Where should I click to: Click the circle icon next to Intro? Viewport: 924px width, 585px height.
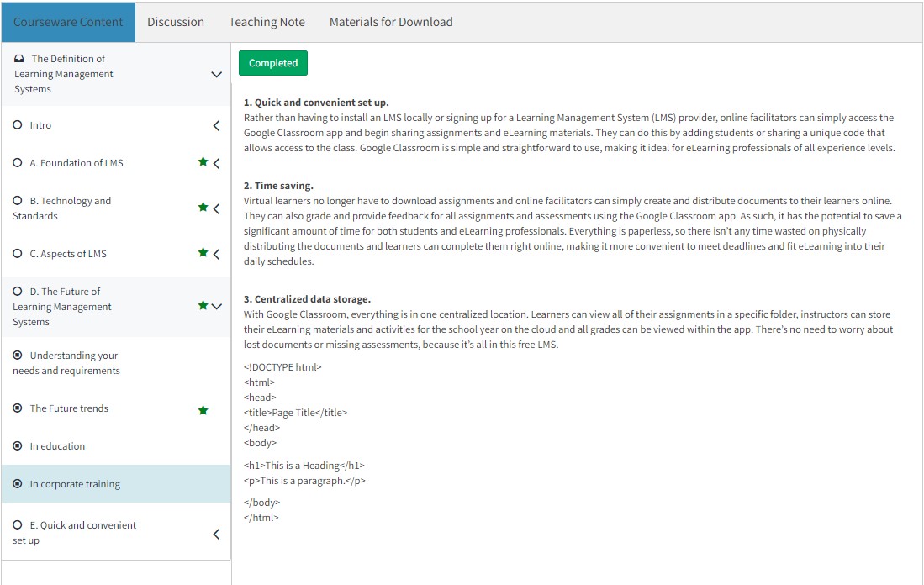(18, 125)
